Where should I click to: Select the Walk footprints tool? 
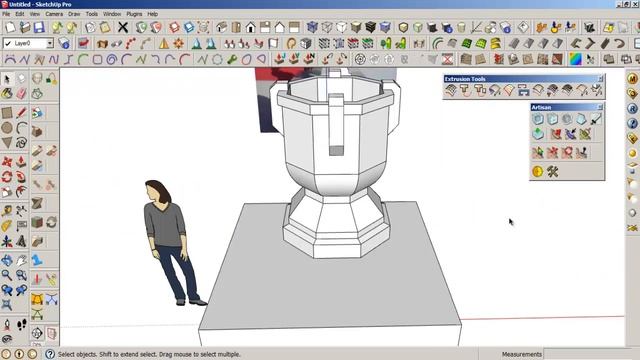click(x=21, y=324)
